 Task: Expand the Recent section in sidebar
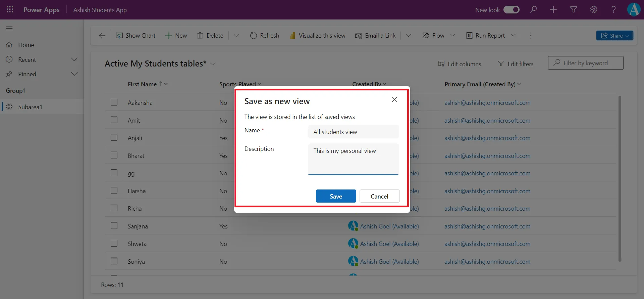tap(74, 59)
